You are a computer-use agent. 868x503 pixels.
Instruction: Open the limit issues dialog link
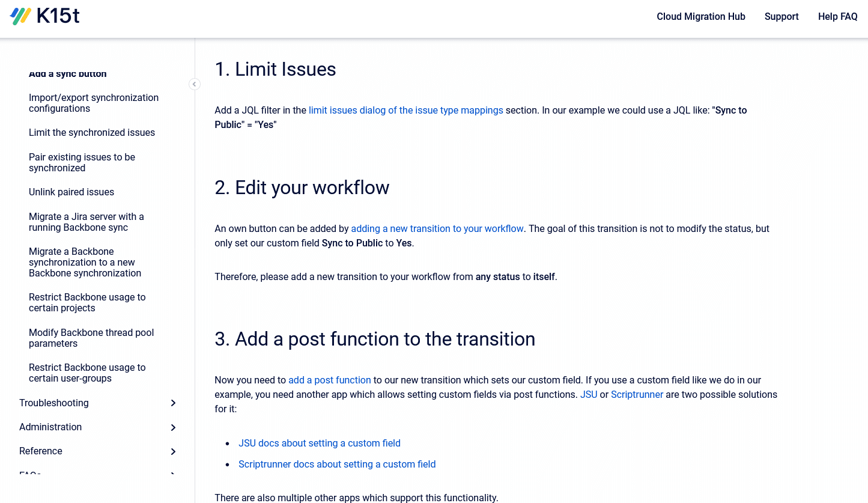pyautogui.click(x=405, y=111)
